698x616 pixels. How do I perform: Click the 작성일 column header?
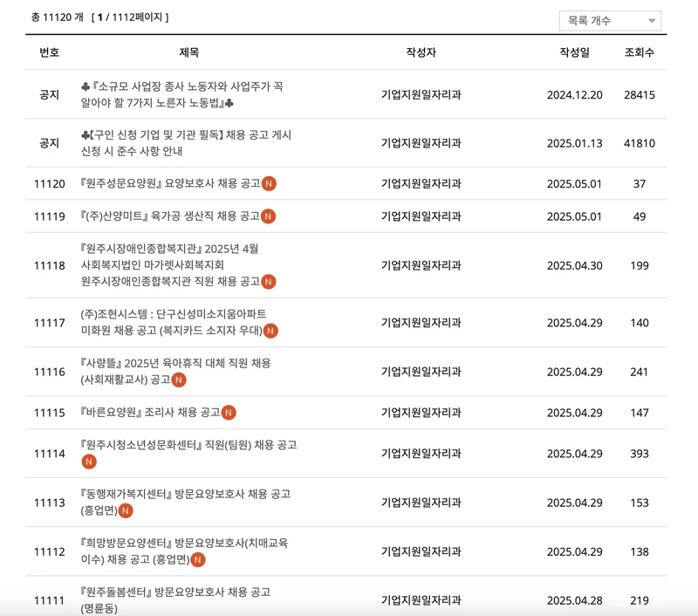point(571,51)
